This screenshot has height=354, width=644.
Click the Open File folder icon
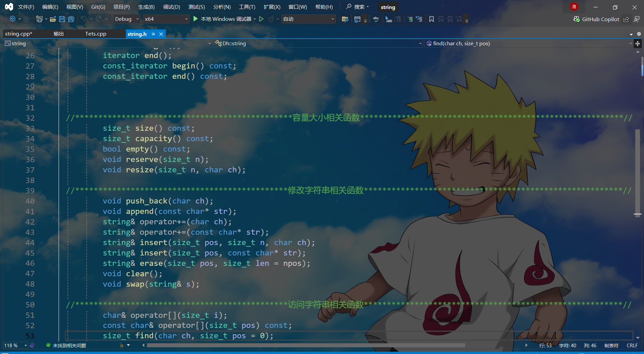coord(53,19)
